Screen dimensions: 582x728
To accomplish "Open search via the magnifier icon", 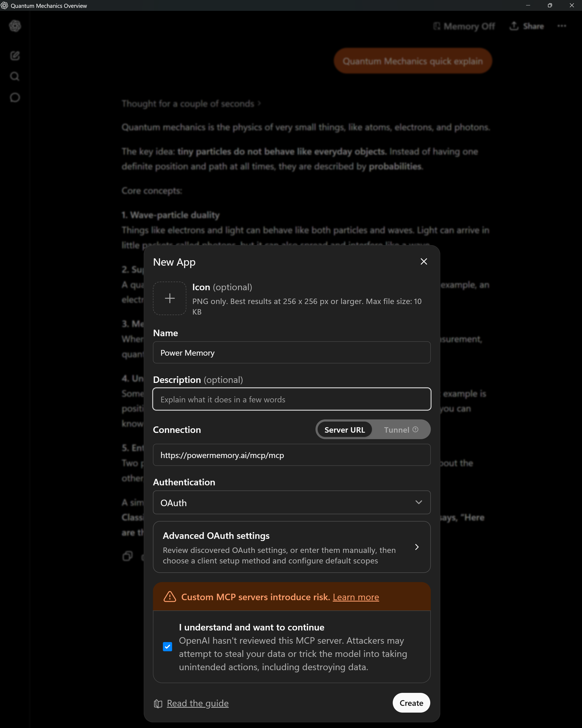I will 15,76.
